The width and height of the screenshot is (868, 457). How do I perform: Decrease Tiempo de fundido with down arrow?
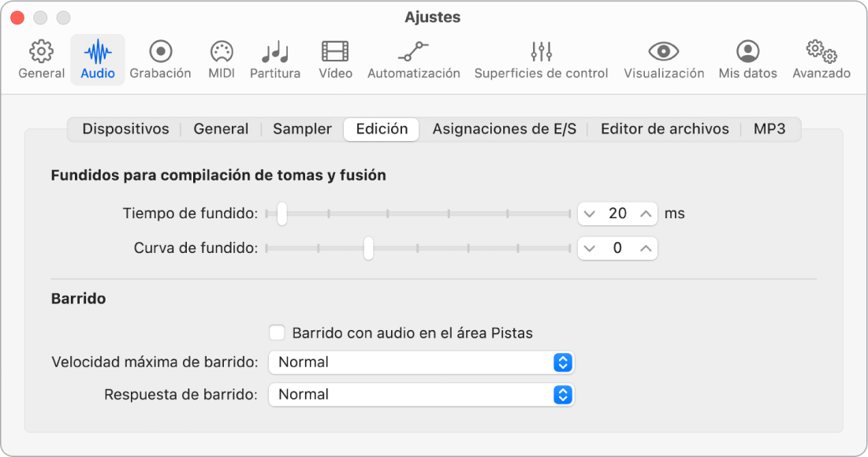(x=590, y=214)
